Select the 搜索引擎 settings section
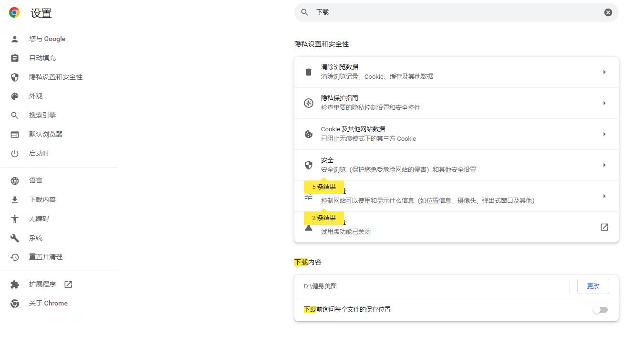 (42, 115)
